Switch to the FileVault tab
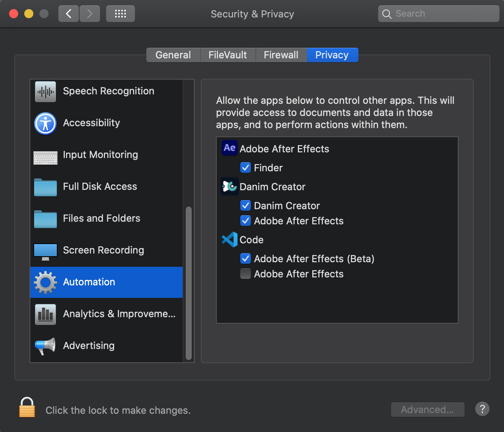 point(228,55)
